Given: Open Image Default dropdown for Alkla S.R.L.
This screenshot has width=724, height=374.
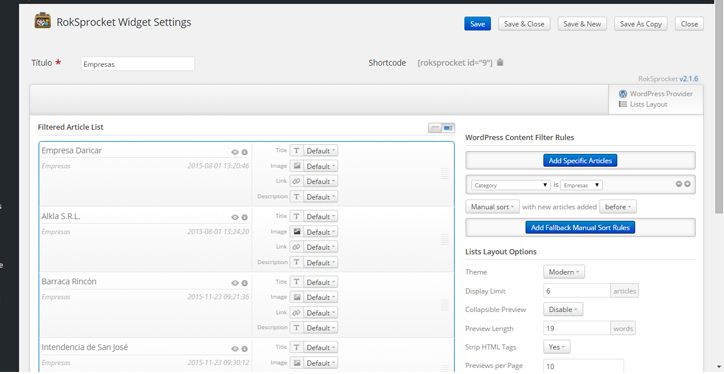Looking at the screenshot, I should coord(320,231).
